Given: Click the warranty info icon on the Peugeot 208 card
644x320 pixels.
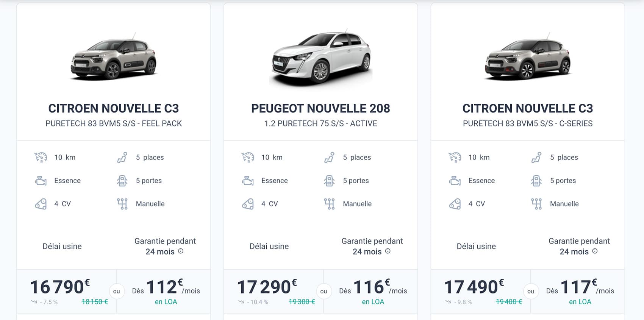Looking at the screenshot, I should tap(388, 251).
